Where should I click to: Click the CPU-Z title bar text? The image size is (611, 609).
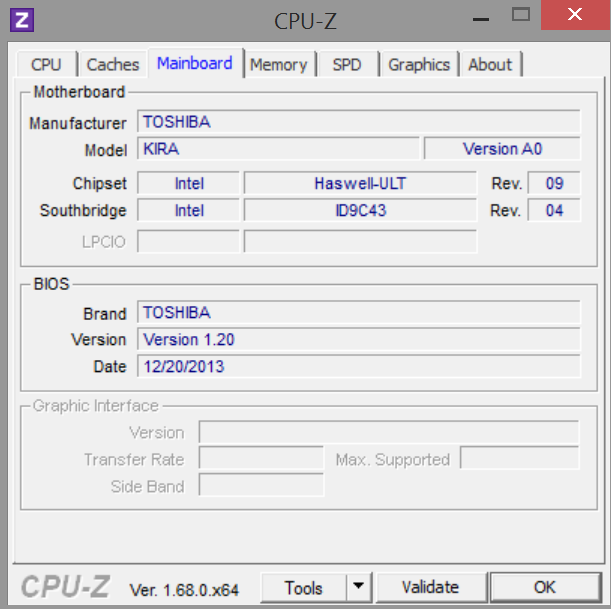click(x=305, y=21)
